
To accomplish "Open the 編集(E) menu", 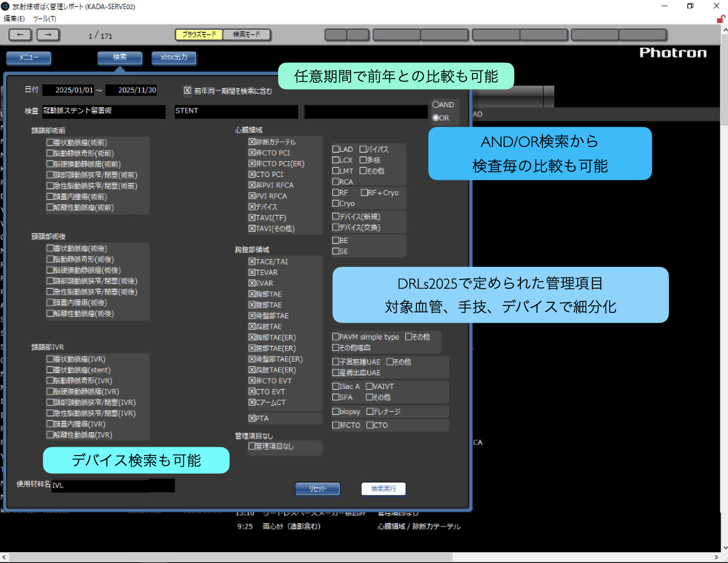I will [x=14, y=19].
